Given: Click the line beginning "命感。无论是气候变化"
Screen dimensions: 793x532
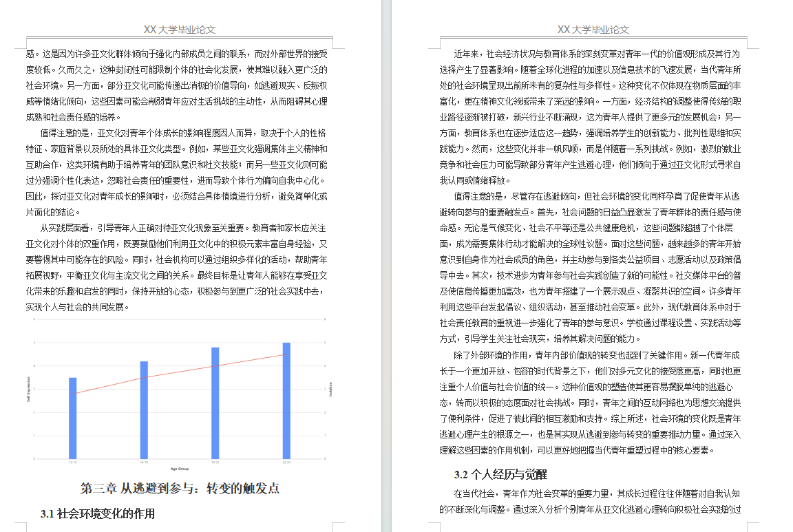Looking at the screenshot, I should [586, 228].
